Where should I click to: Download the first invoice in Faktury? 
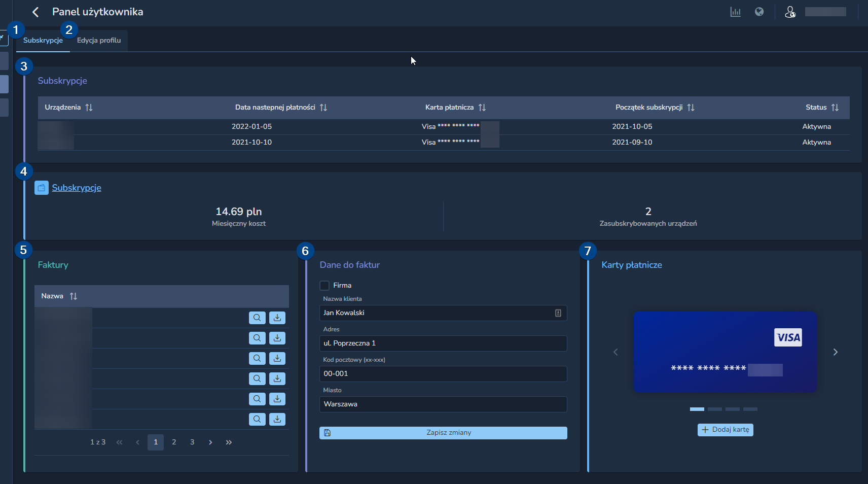coord(277,318)
